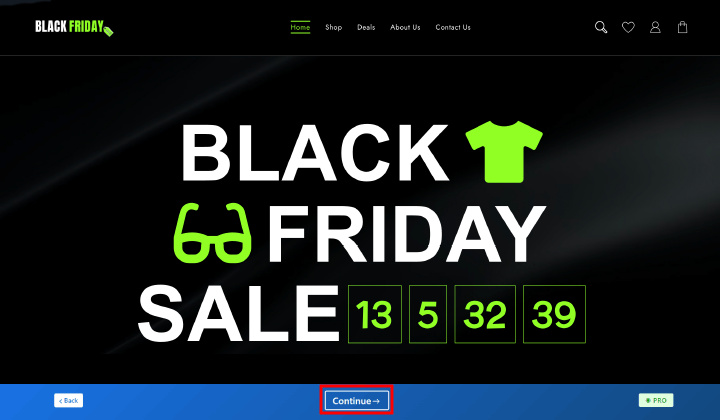Click the green t-shirt graphic
The width and height of the screenshot is (720, 420).
point(504,151)
